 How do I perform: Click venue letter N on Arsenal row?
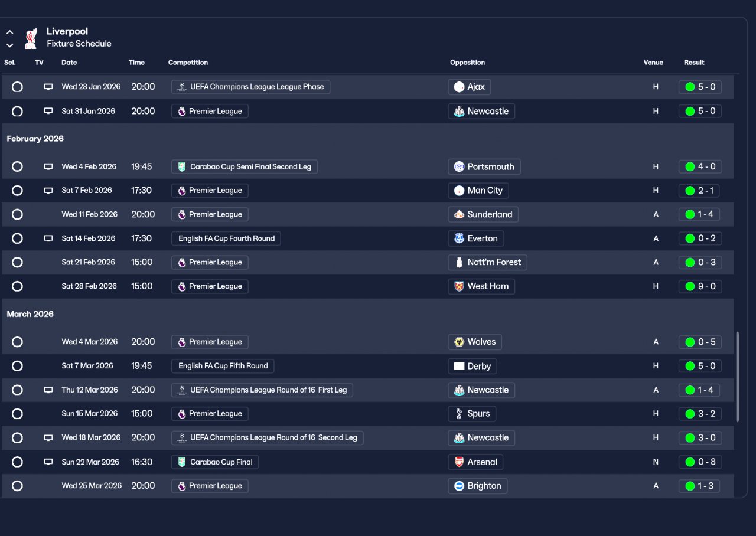click(x=656, y=462)
